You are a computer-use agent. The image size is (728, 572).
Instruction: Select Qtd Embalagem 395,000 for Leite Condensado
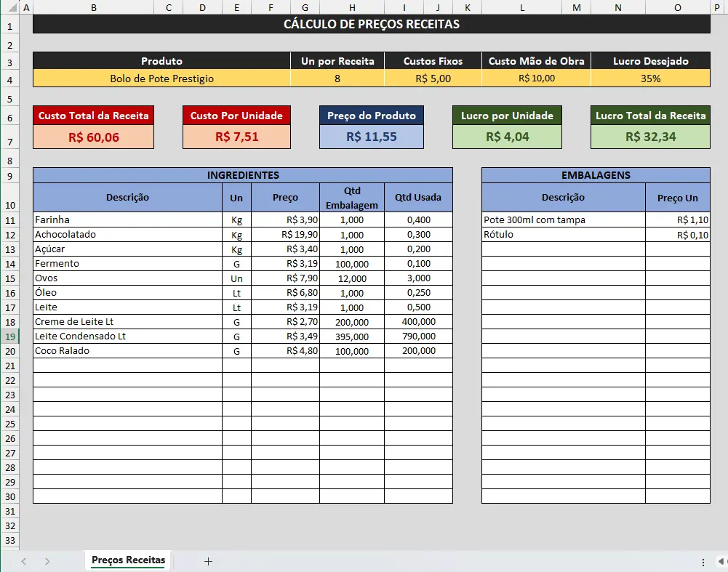(352, 337)
